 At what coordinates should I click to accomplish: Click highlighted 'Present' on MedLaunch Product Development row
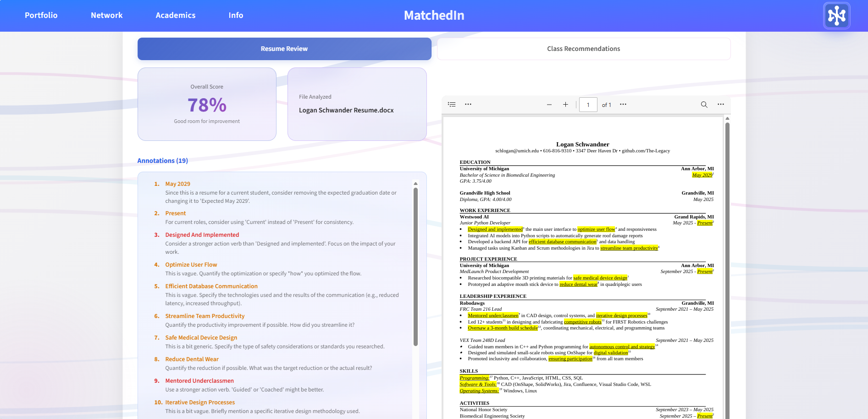coord(705,271)
